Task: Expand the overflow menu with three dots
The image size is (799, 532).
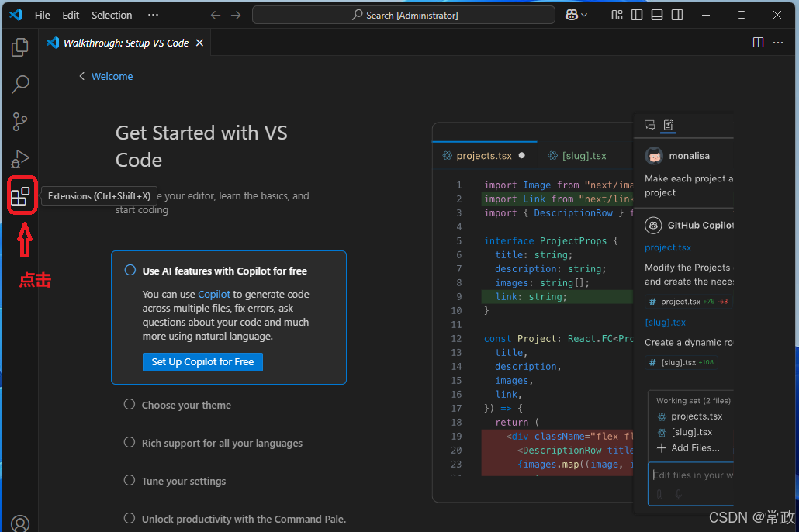Action: [153, 16]
